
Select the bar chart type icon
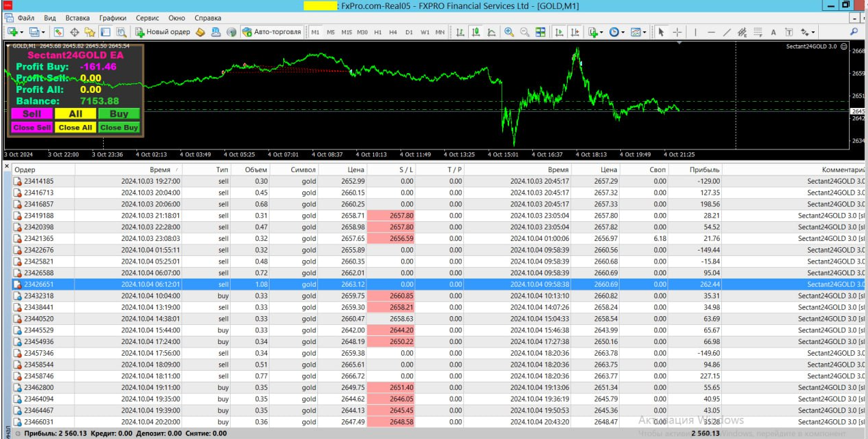tap(460, 32)
